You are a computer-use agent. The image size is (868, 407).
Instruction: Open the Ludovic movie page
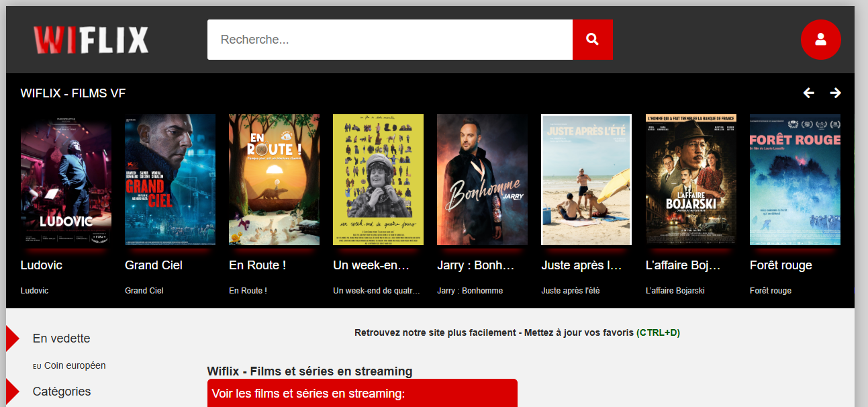pos(66,179)
